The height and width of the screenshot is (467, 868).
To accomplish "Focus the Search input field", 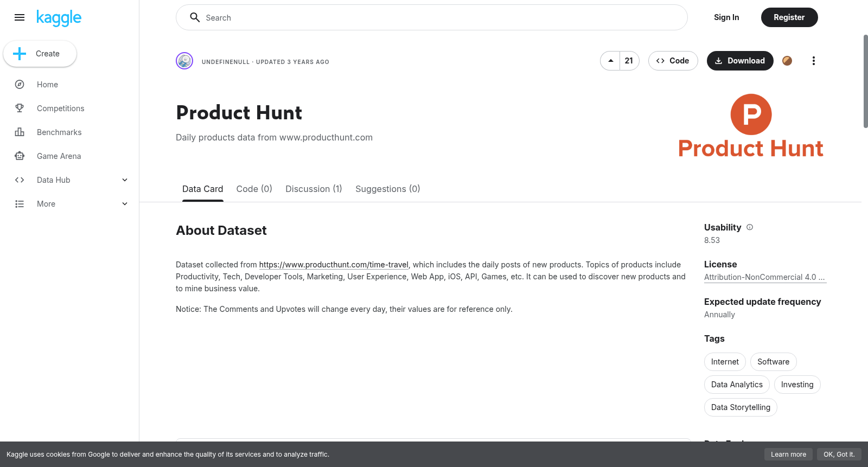I will 431,17.
